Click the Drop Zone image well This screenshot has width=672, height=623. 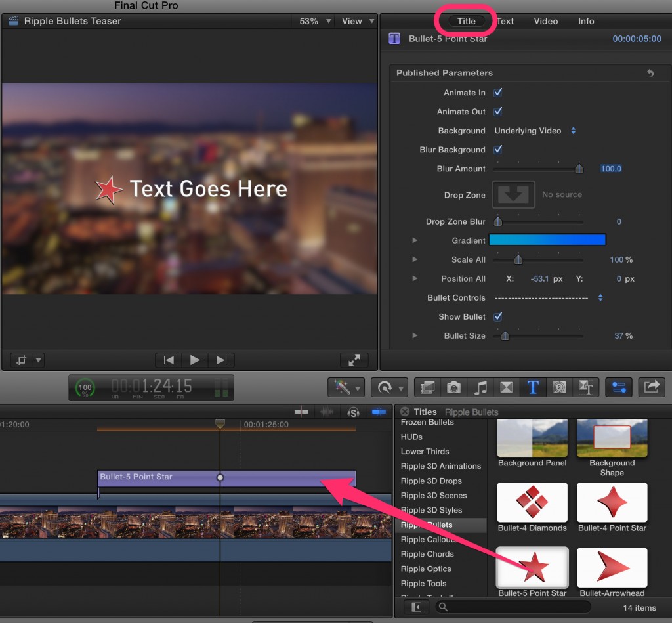[513, 195]
